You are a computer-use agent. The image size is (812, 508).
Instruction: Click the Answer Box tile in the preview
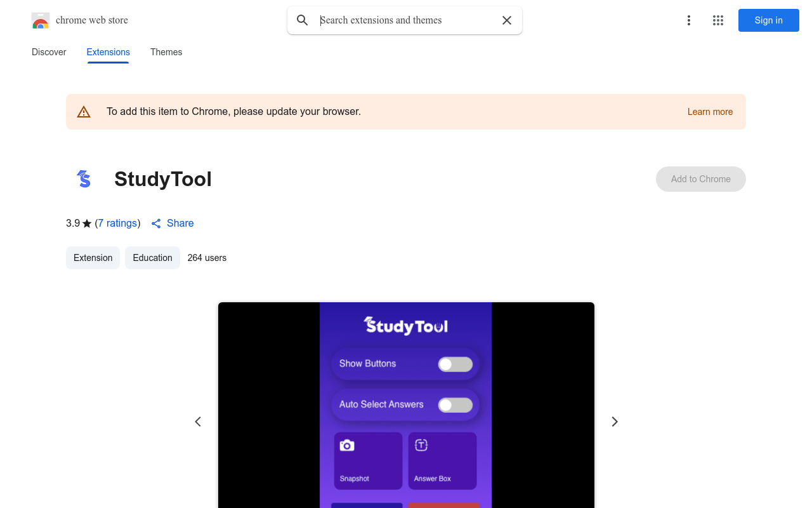point(442,461)
